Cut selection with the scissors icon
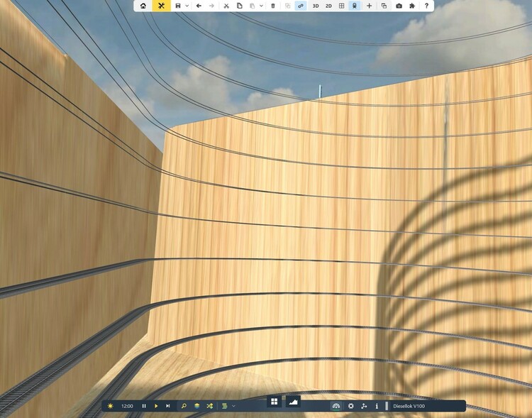This screenshot has width=532, height=418. coord(226,6)
